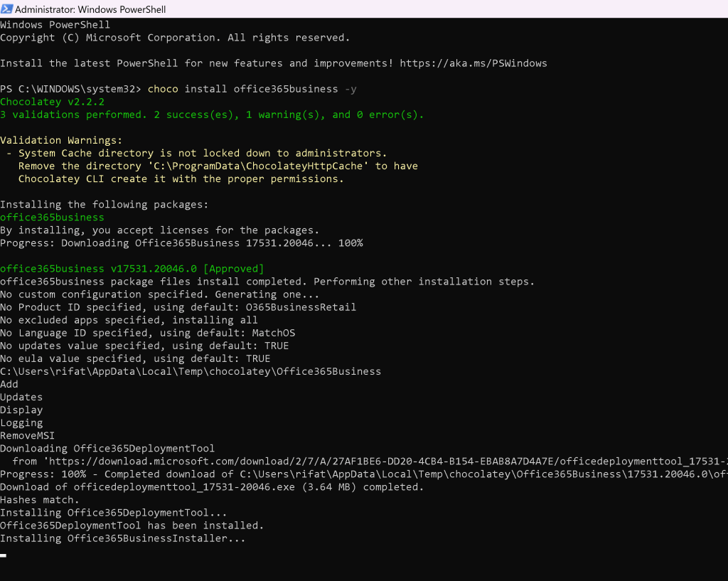Click the "Display" output line
Viewport: 728px width, 581px height.
coord(21,410)
